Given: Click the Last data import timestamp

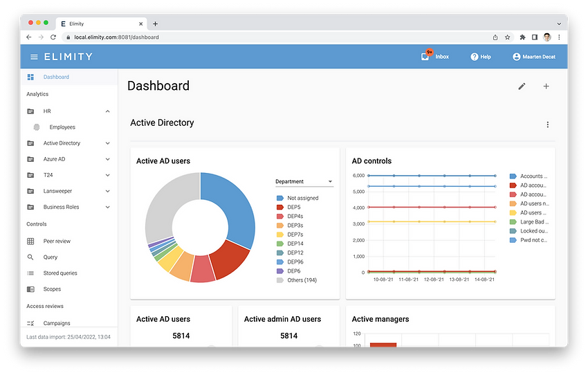Looking at the screenshot, I should click(68, 337).
